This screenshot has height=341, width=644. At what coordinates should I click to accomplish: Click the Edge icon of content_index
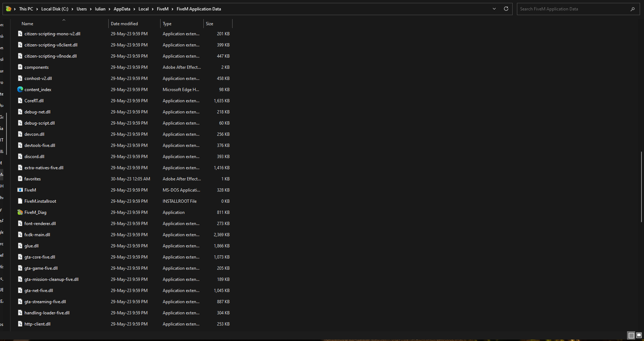(20, 89)
